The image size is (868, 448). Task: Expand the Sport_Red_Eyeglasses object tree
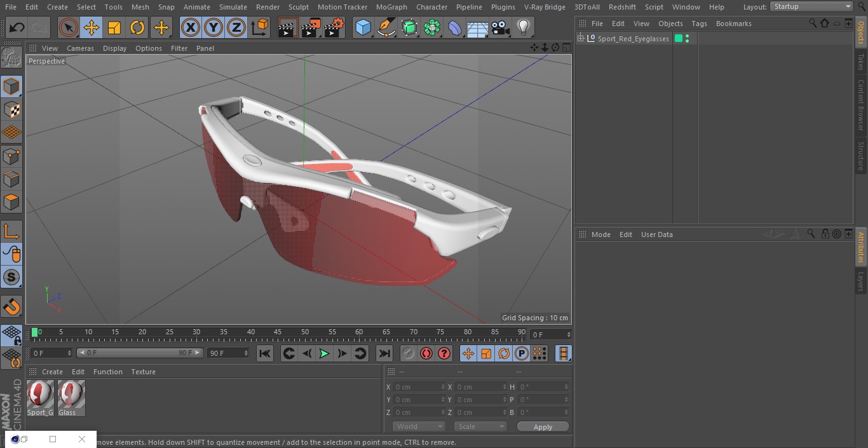point(580,39)
